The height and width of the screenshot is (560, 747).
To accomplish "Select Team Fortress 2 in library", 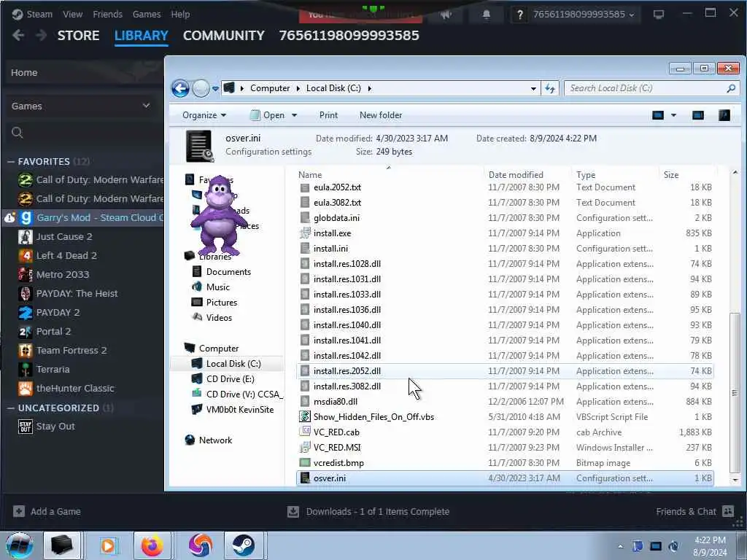I will 71,351.
